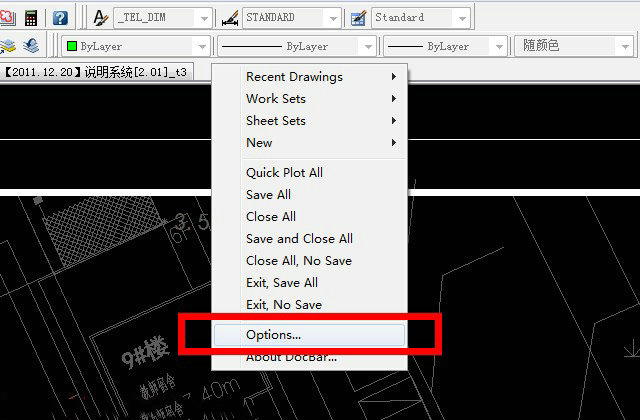Screen dimensions: 640x420
Task: Open the ByLayer lineweight dropdown
Action: (x=499, y=46)
